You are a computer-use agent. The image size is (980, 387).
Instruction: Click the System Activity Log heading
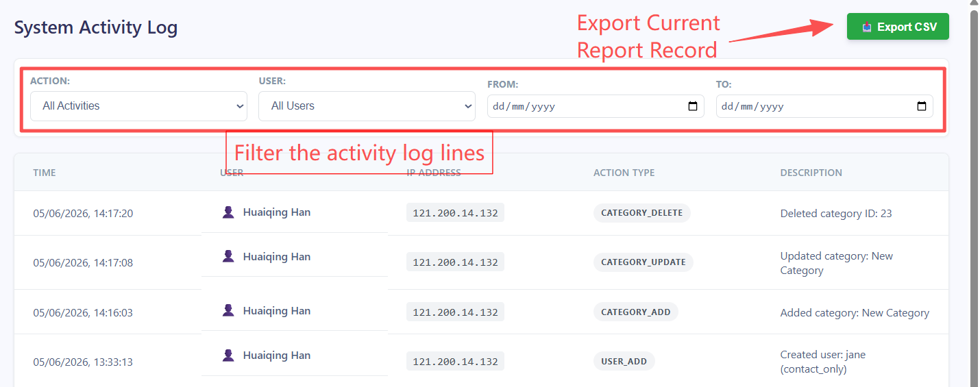[x=96, y=27]
